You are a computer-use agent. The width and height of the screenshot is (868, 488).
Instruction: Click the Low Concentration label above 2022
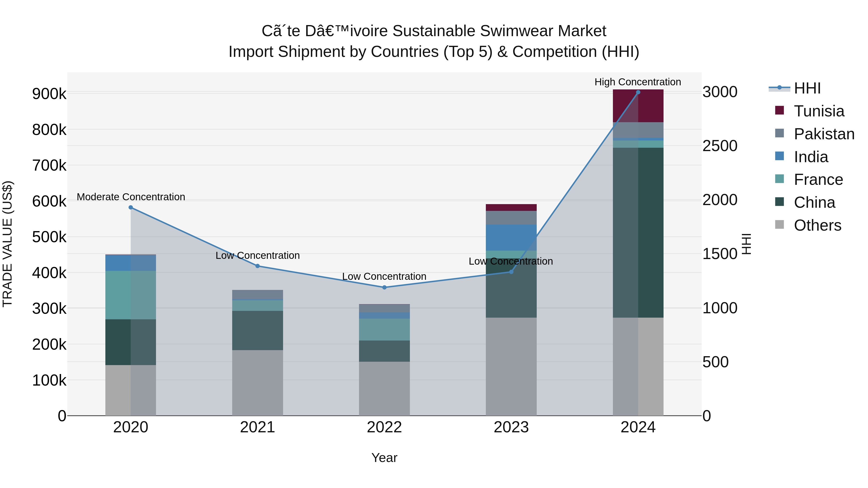(x=385, y=276)
